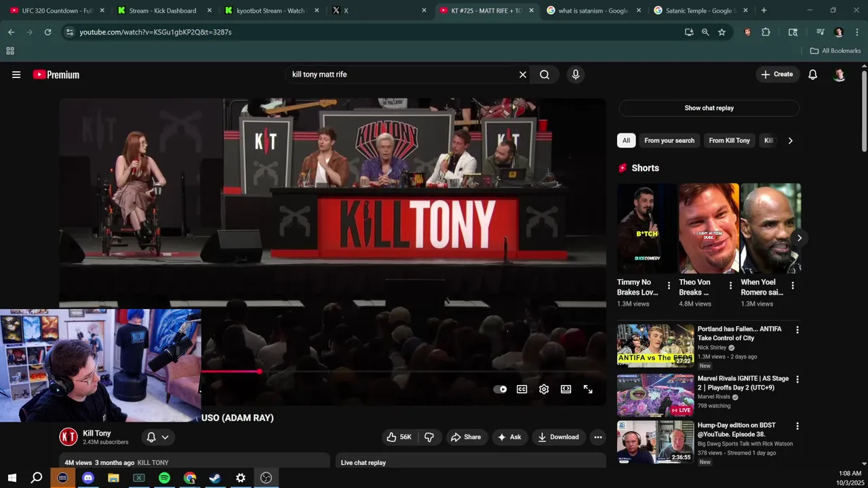Select From Kill Tony chip

730,140
